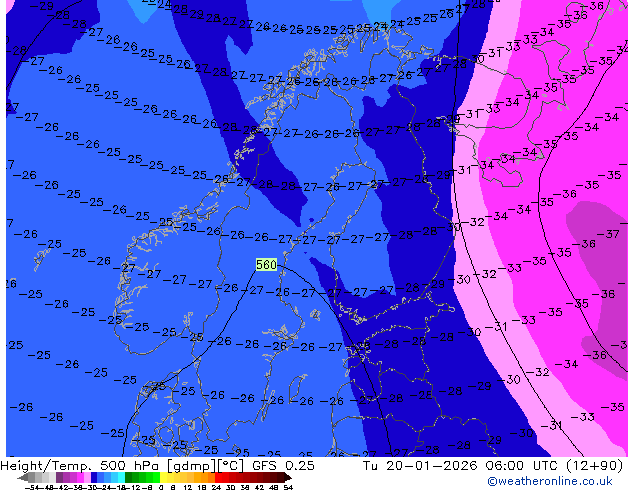634x490 pixels.
Task: Click the '-37' temperature label on the map
Action: [610, 234]
